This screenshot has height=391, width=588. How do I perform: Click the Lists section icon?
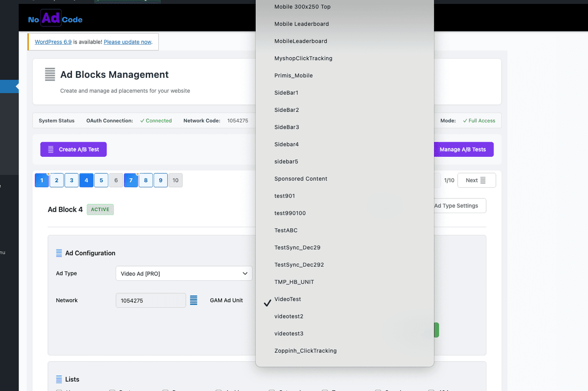[x=58, y=379]
